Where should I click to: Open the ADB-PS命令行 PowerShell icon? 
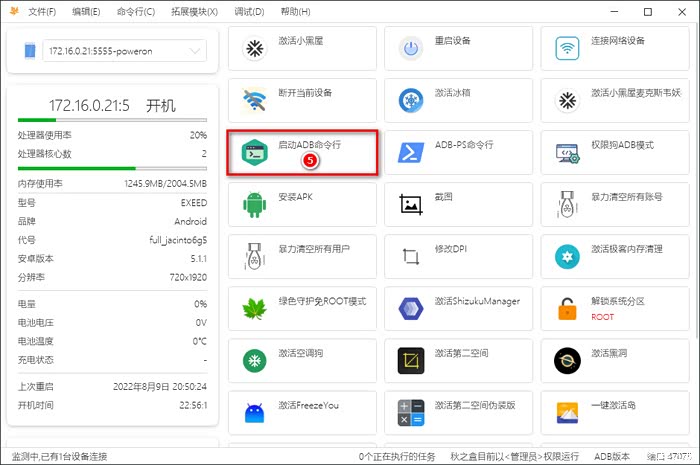411,152
